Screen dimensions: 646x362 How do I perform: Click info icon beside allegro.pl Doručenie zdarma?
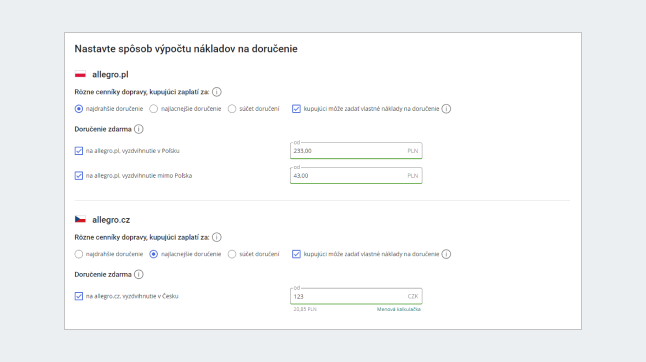(139, 129)
